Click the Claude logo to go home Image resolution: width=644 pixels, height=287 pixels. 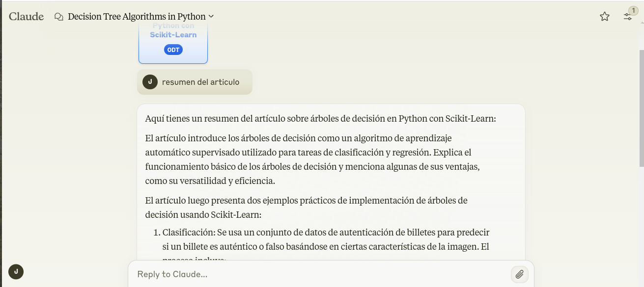tap(27, 16)
